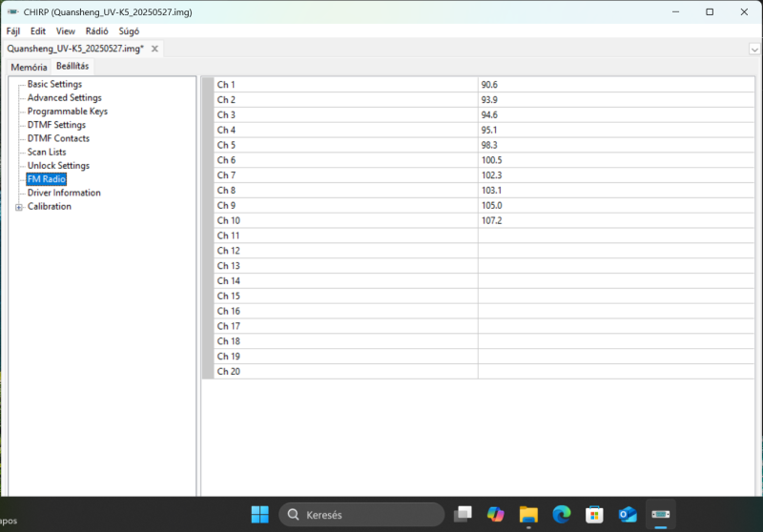The image size is (763, 532).
Task: Expand the Calibration tree node
Action: coord(19,207)
